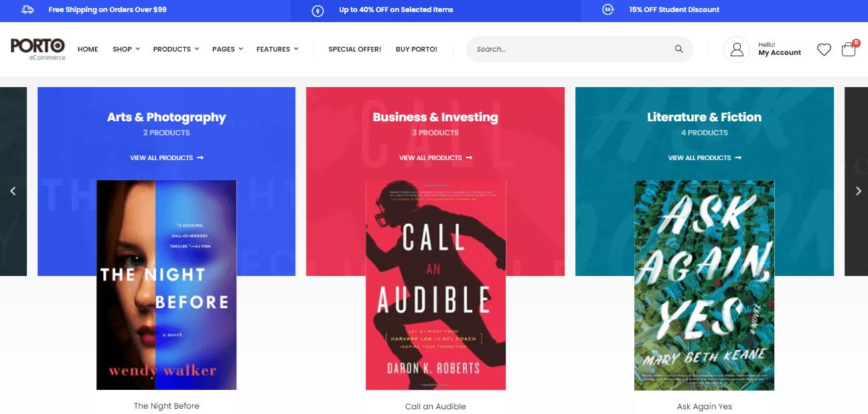Viewport: 868px width, 414px height.
Task: Expand the Features dropdown menu
Action: tap(277, 49)
